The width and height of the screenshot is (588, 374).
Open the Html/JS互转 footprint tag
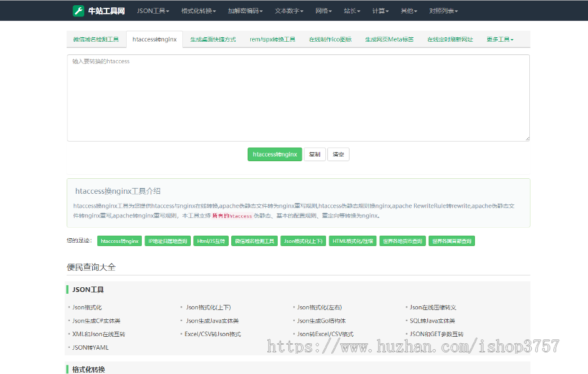(211, 241)
